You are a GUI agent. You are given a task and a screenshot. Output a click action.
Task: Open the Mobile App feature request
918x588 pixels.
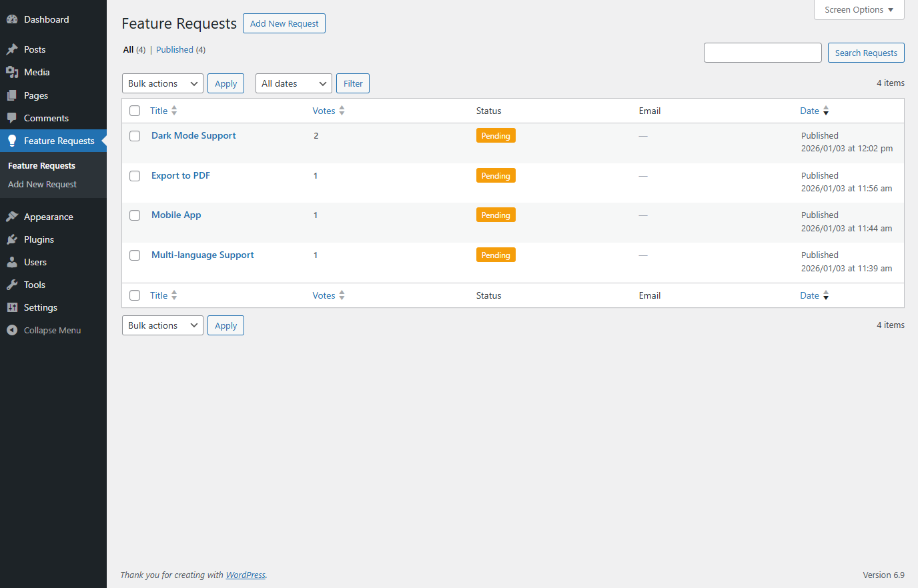point(176,215)
